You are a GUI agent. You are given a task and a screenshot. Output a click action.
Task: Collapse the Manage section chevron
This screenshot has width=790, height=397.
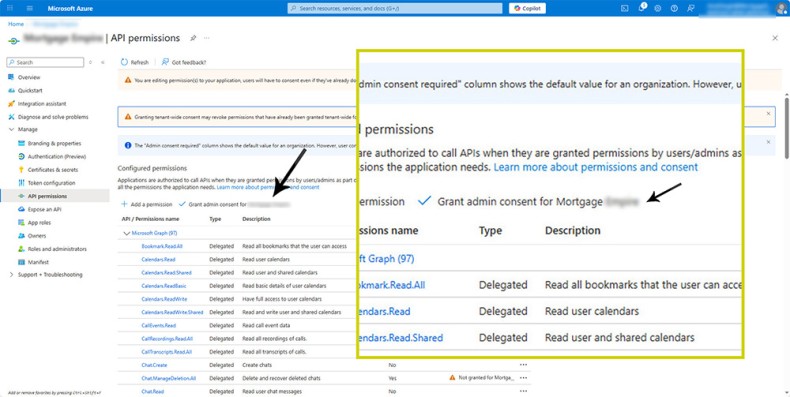[11, 129]
